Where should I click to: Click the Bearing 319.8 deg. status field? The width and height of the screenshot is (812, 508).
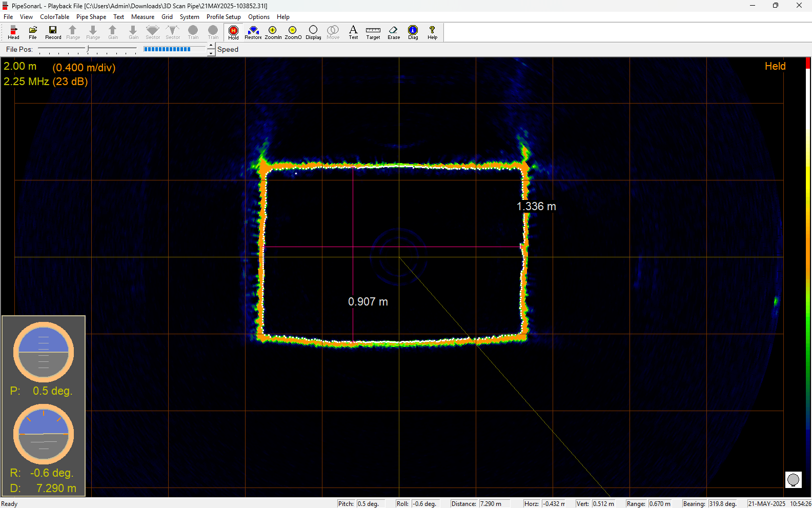point(710,503)
